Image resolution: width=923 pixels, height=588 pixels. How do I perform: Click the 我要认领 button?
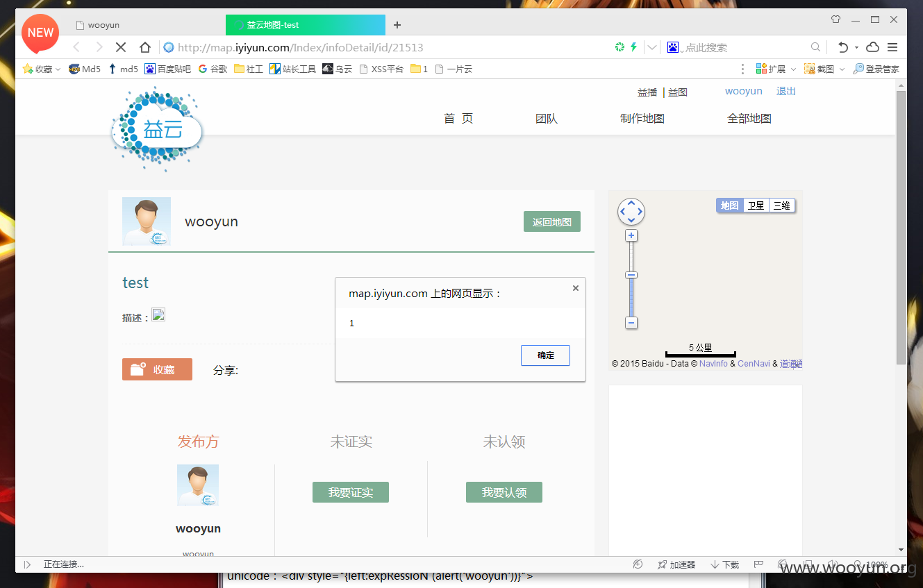[504, 492]
